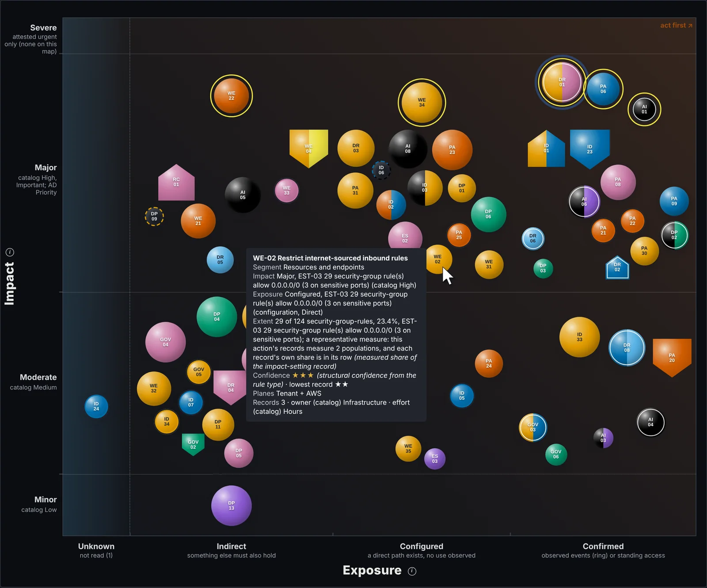Select the GOV 02 green shield
Screen dimensions: 707x588
click(193, 444)
